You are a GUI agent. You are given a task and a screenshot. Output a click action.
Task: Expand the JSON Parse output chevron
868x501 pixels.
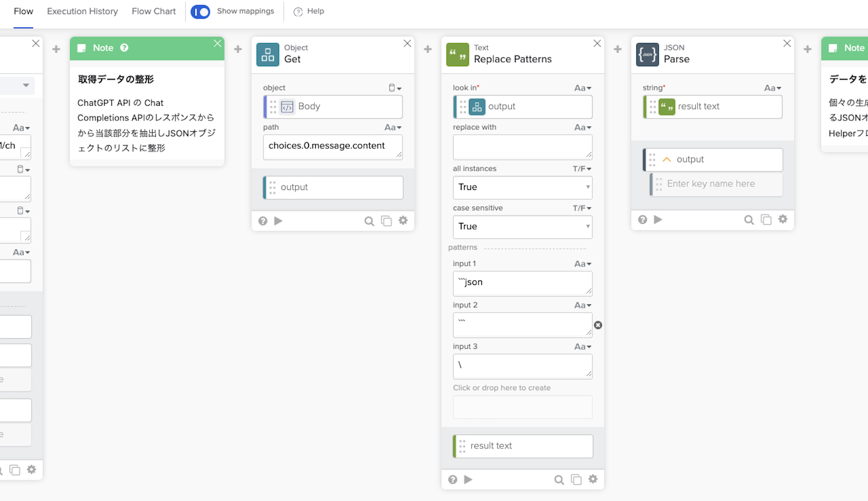pyautogui.click(x=667, y=159)
